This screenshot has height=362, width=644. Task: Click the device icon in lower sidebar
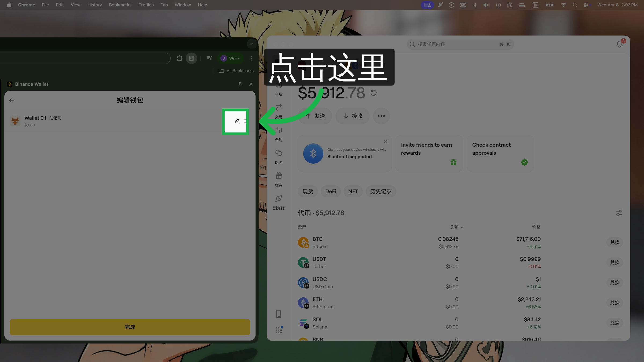[x=279, y=314]
